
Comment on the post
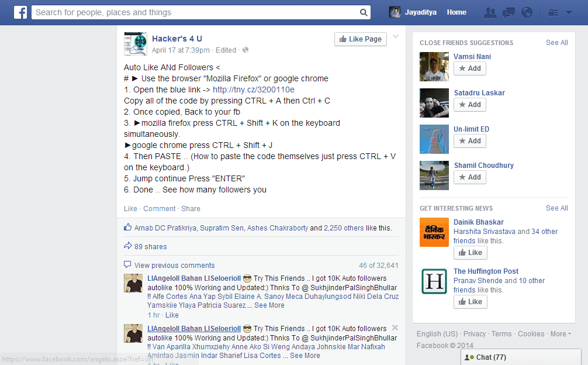[x=160, y=209]
